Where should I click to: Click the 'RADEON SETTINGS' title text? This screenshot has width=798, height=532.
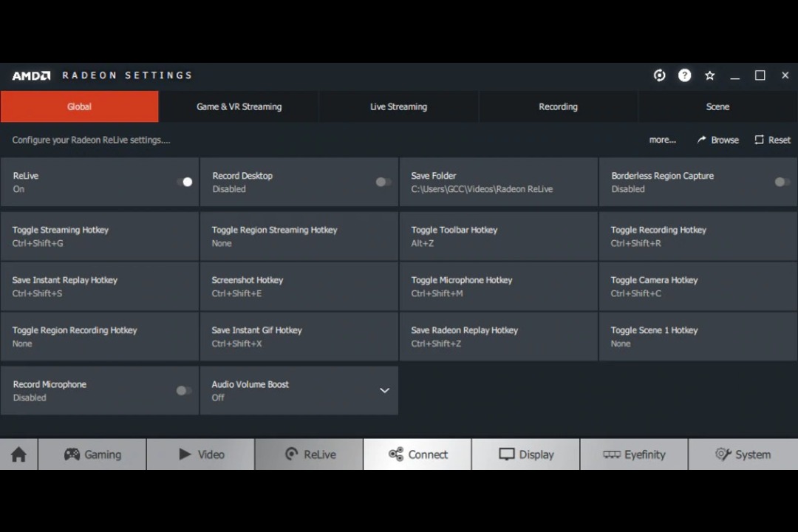pos(127,75)
